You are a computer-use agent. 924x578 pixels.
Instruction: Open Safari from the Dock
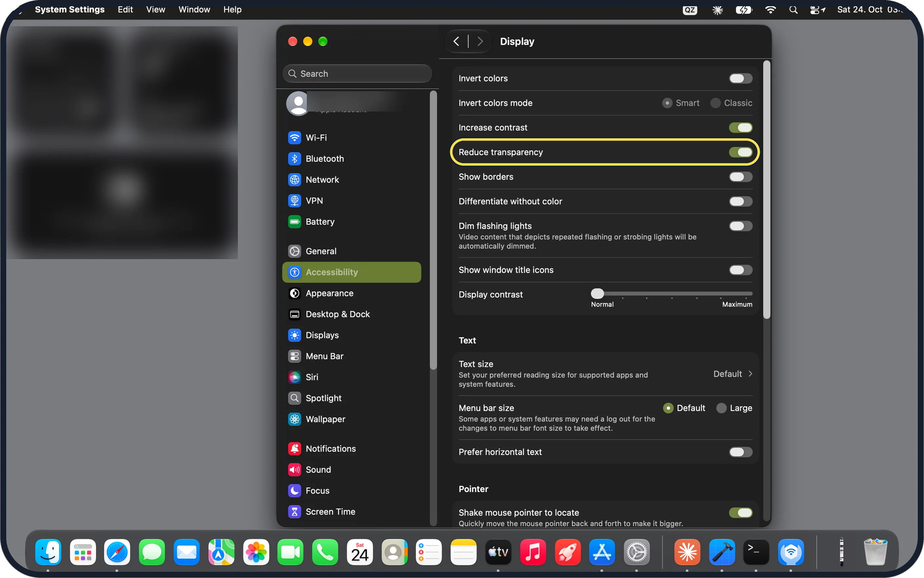117,552
